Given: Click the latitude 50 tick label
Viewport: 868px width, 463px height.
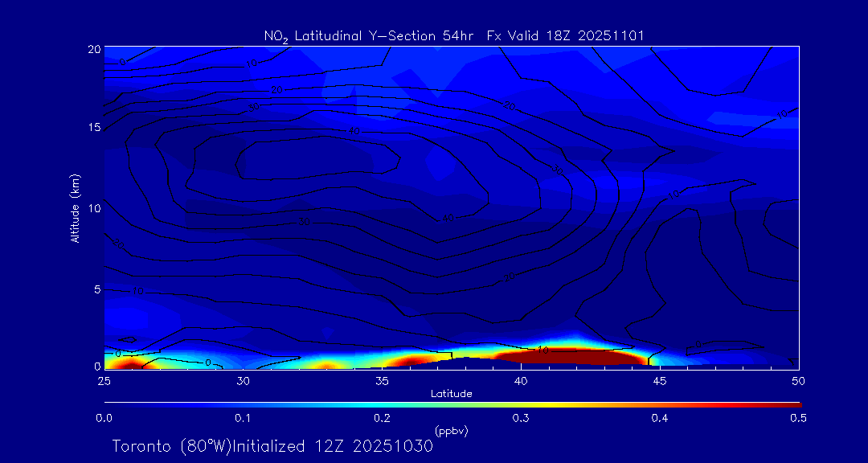Looking at the screenshot, I should 799,379.
